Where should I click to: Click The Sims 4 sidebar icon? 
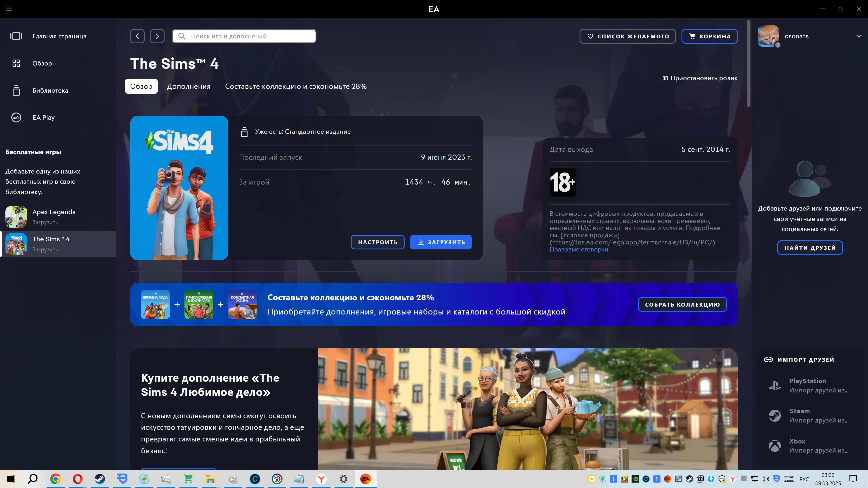16,244
